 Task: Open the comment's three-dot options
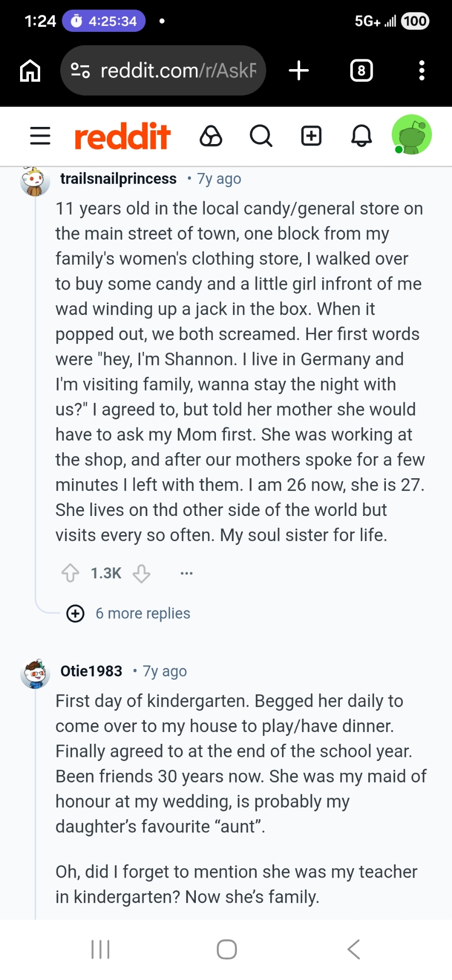click(x=187, y=573)
